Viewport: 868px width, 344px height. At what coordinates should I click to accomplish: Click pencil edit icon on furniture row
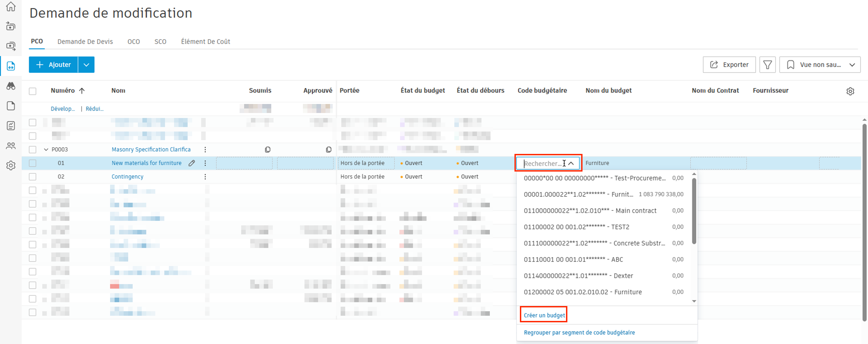[x=192, y=163]
